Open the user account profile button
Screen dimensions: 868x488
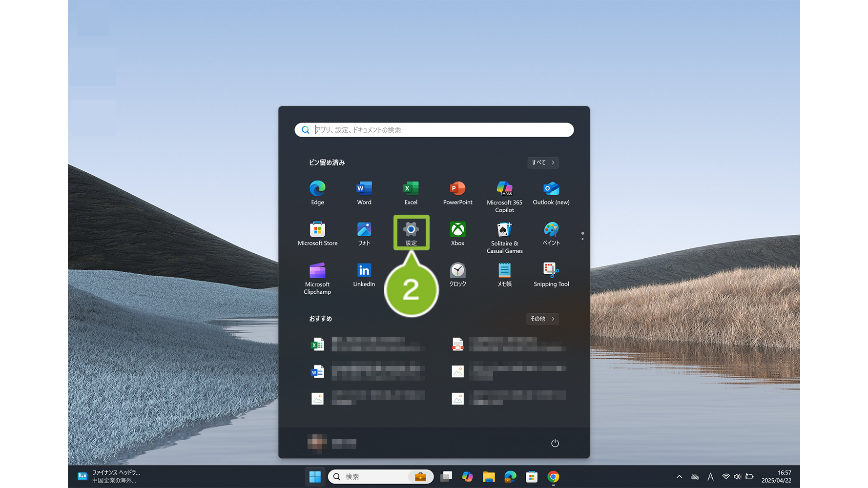point(332,443)
